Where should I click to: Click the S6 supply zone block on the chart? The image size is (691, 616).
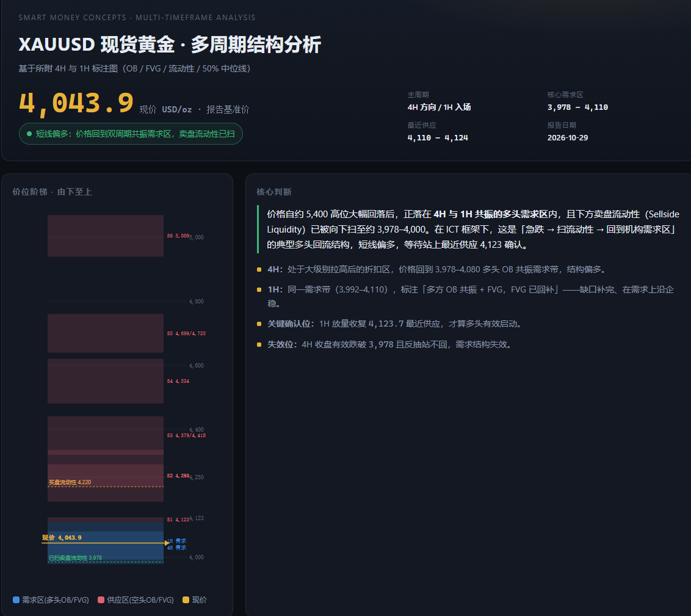(x=106, y=236)
